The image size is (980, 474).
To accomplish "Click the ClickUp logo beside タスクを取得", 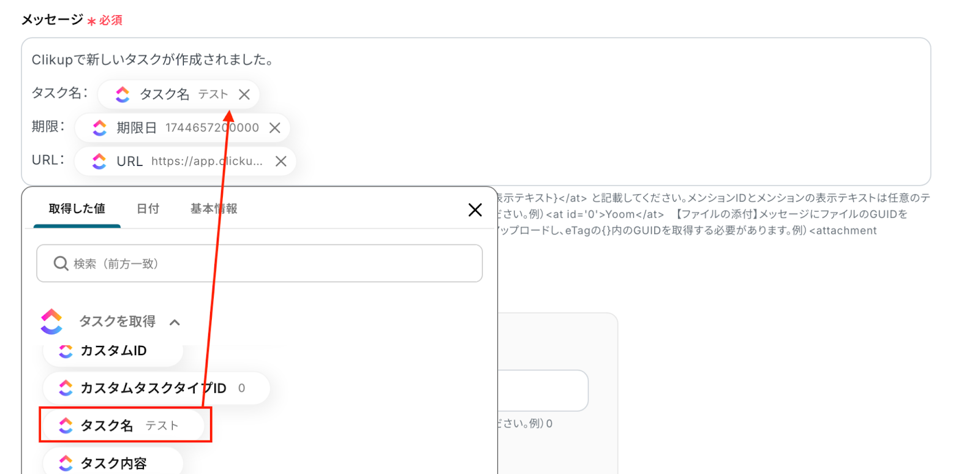I will pyautogui.click(x=51, y=322).
